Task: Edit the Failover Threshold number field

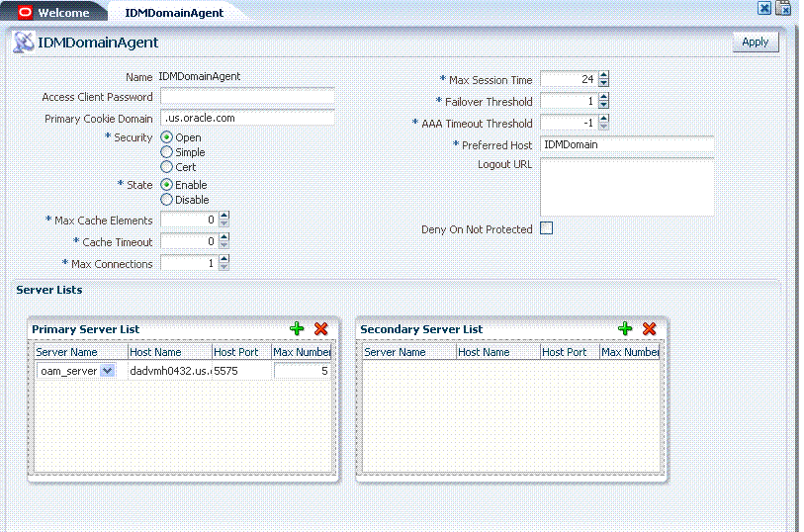Action: pyautogui.click(x=570, y=101)
